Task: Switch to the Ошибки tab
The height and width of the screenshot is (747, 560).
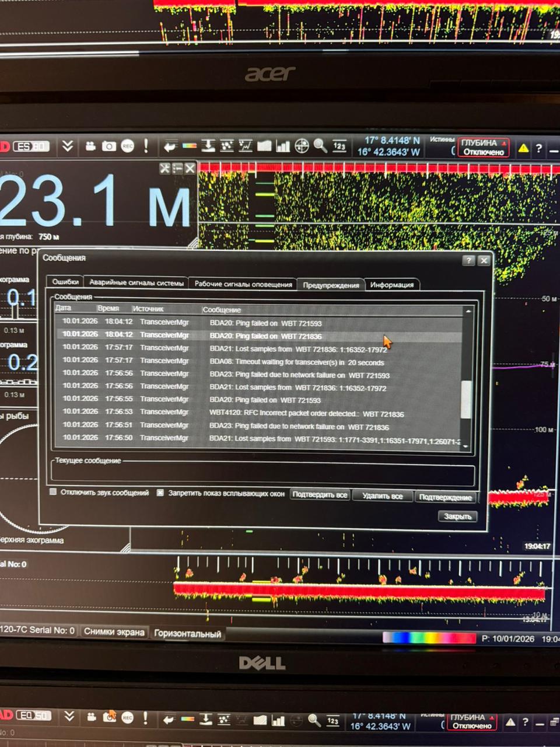Action: click(x=65, y=282)
